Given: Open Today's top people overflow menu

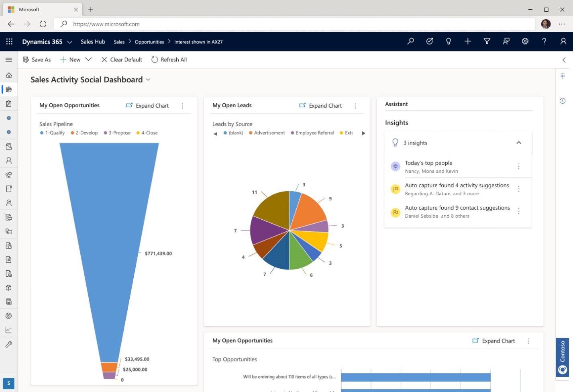Looking at the screenshot, I should coord(518,166).
